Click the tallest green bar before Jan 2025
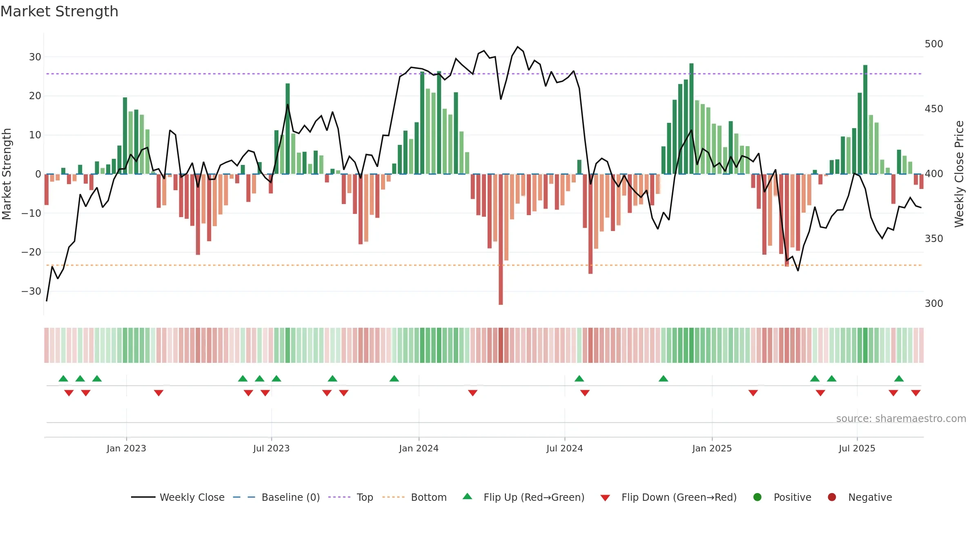980x551 pixels. [691, 118]
